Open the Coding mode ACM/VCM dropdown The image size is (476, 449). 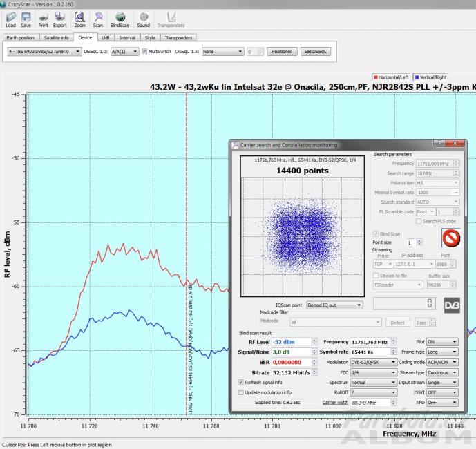(442, 362)
